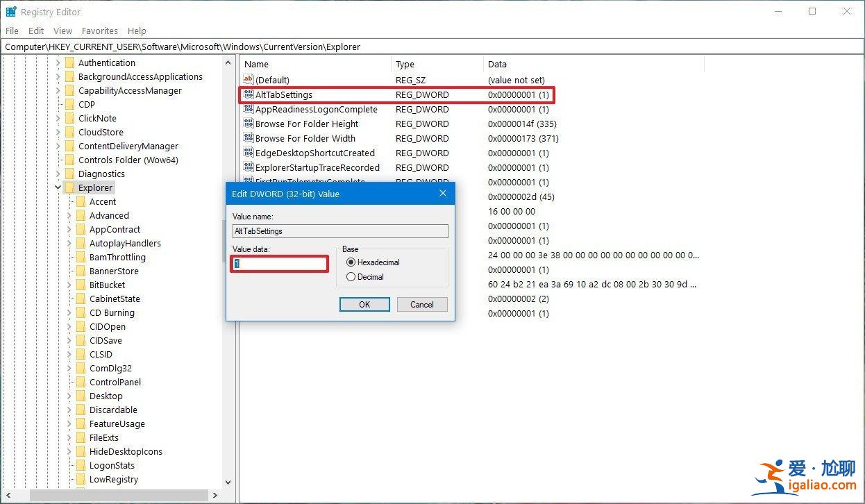This screenshot has width=865, height=504.
Task: Select the ab string icon next to (Default)
Action: click(249, 80)
